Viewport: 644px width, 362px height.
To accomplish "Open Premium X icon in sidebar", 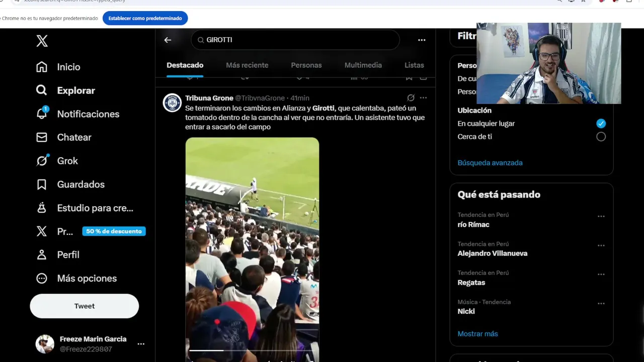I will point(42,231).
